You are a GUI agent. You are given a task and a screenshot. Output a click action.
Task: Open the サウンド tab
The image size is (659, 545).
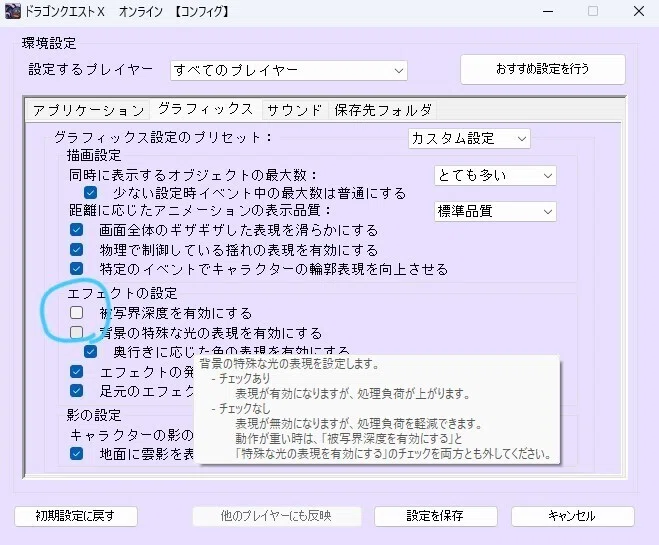tap(295, 110)
